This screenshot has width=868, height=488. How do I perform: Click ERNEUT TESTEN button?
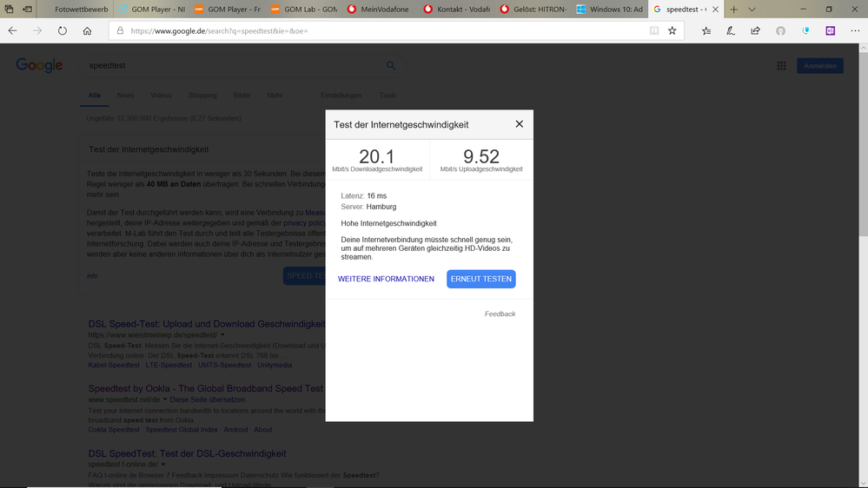[481, 279]
